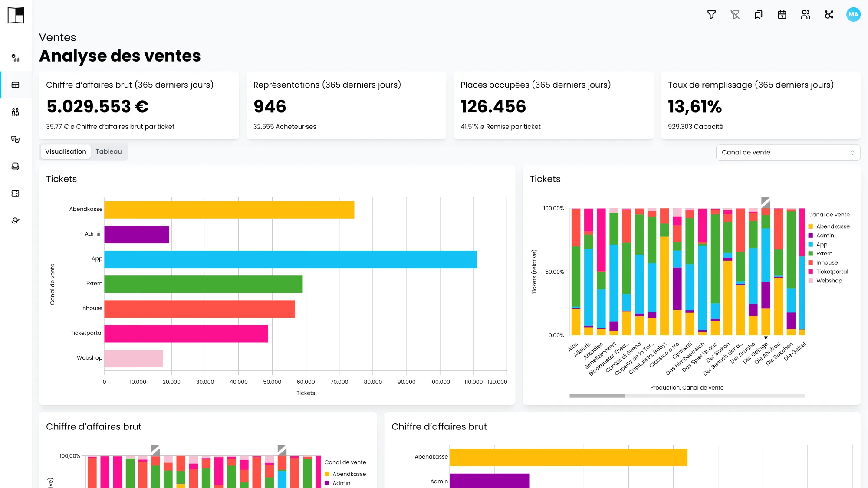Click the Capitalista, Baby! stacked column
This screenshot has width=868, height=488.
[664, 272]
